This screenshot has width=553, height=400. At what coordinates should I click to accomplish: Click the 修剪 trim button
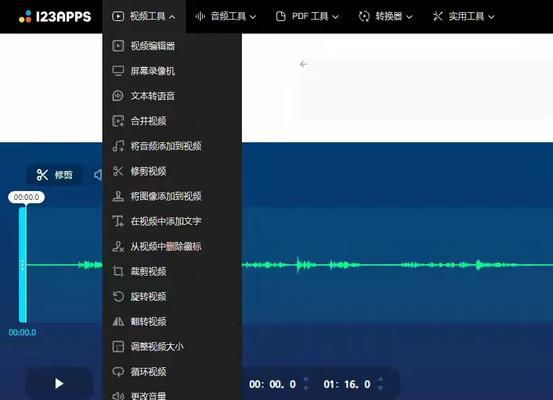(54, 175)
